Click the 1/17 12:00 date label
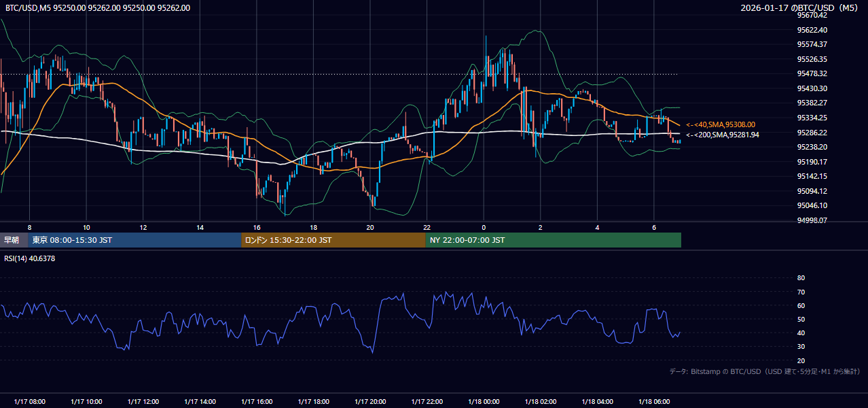 143,402
